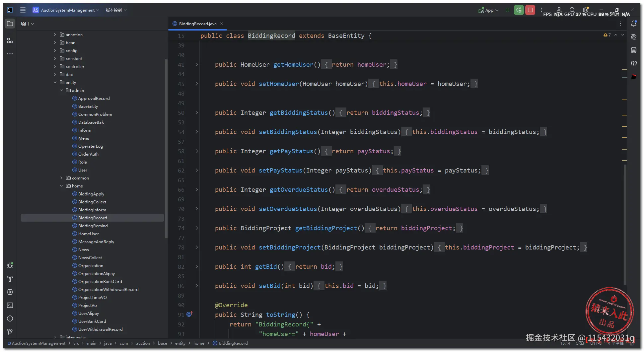Unfold the getBid method
Viewport: 644px width, 352px height.
[x=197, y=266]
